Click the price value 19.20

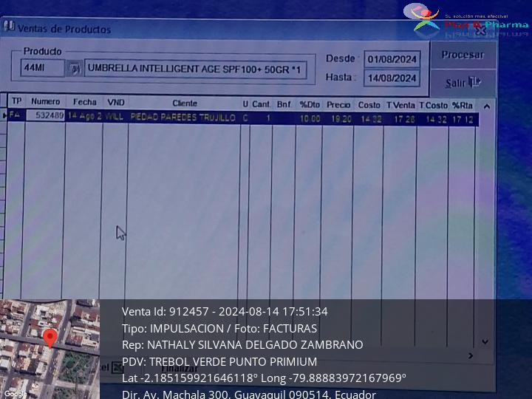[341, 119]
